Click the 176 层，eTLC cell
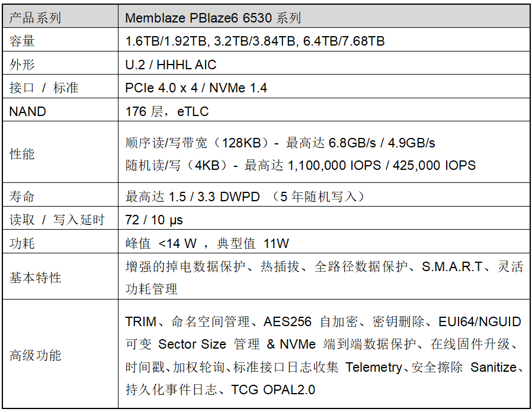The width and height of the screenshot is (532, 412). point(167,111)
